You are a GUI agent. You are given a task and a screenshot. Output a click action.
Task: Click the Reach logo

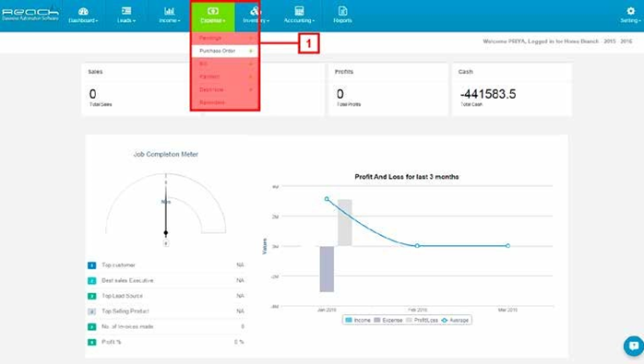click(30, 15)
